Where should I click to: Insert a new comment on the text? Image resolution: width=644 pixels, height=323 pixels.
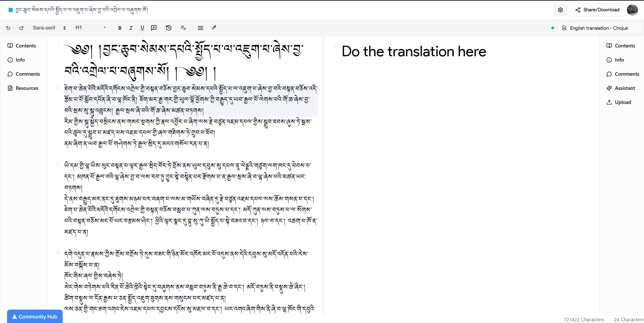[154, 28]
